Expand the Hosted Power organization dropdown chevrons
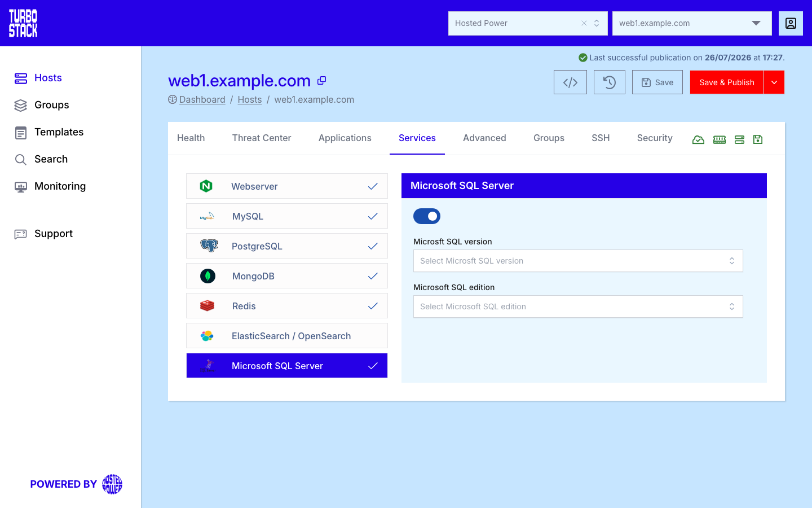Screen dimensions: 812x508 [x=597, y=23]
